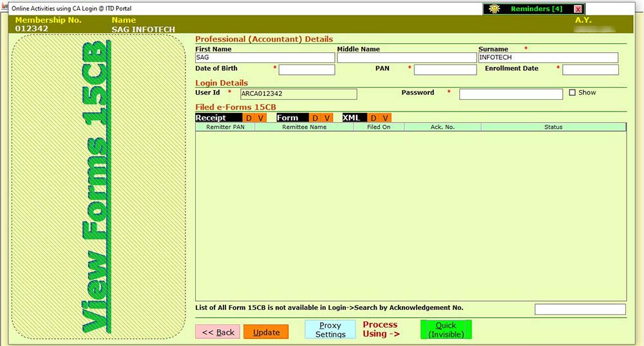Select the Remittee Name column header
This screenshot has height=346, width=644.
304,127
